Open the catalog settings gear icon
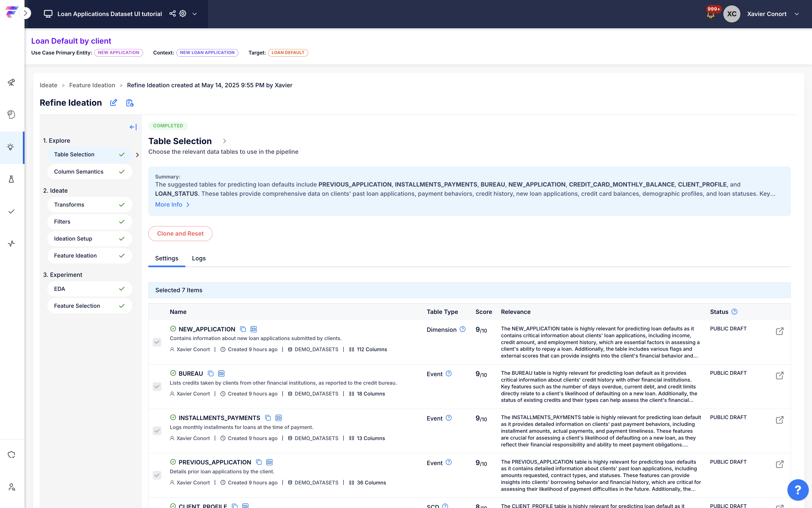Image resolution: width=812 pixels, height=508 pixels. (183, 13)
